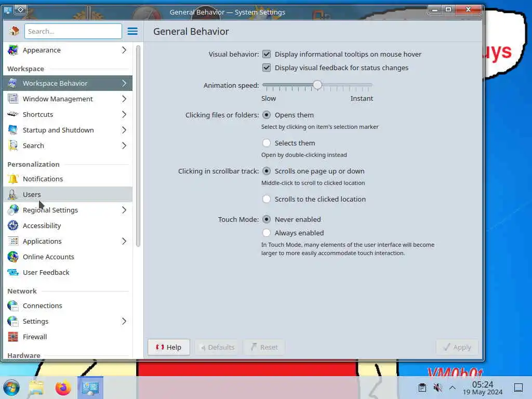Click the Users icon in sidebar

(x=13, y=194)
